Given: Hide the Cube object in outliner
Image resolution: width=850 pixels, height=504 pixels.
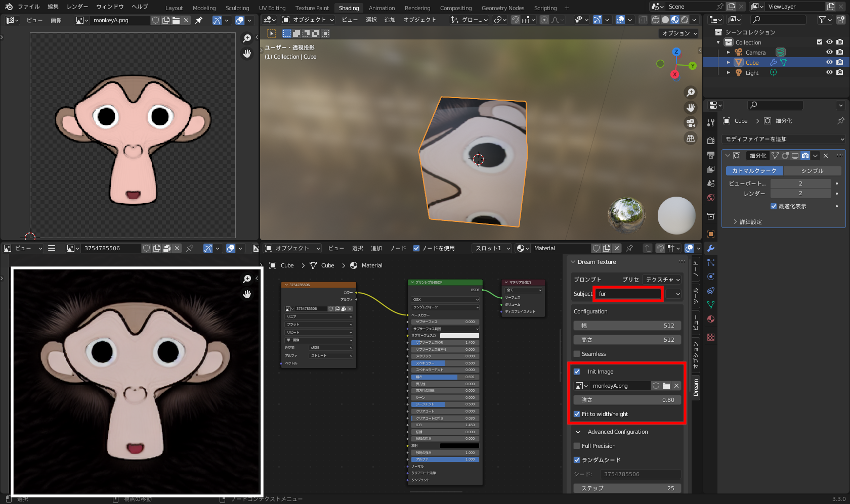Looking at the screenshot, I should point(829,62).
